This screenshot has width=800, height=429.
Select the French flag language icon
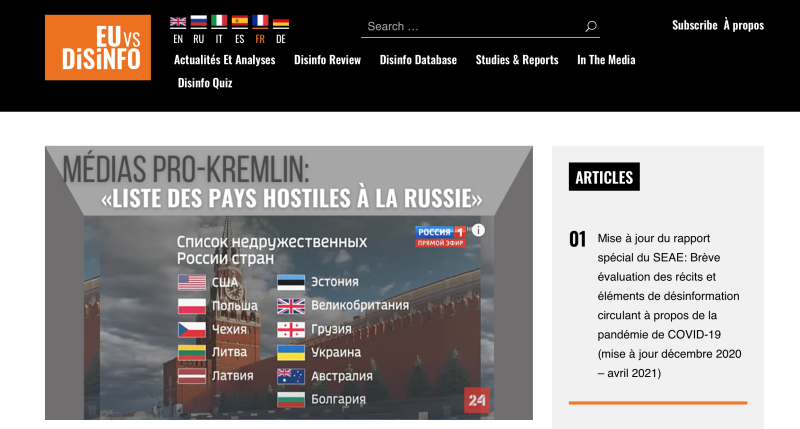click(x=260, y=21)
